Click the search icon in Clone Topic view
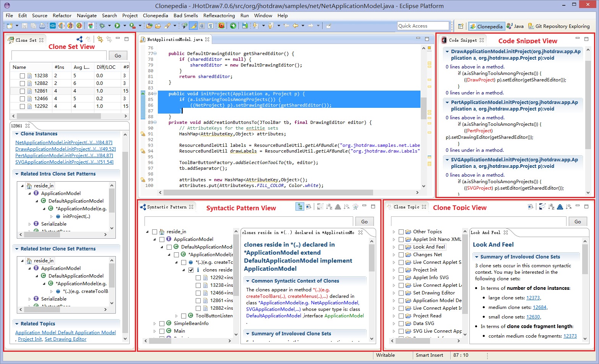The image size is (599, 364). tap(531, 206)
